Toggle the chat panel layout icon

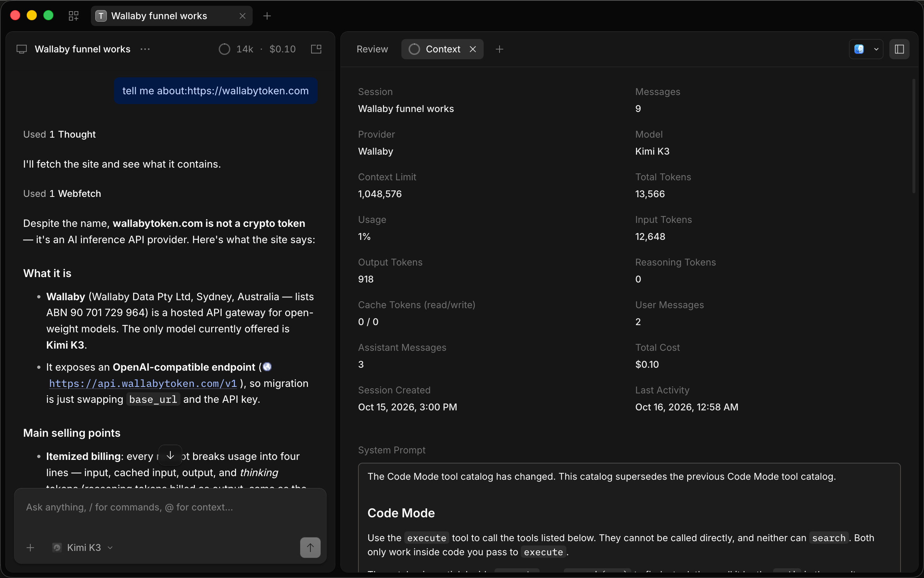click(x=316, y=49)
